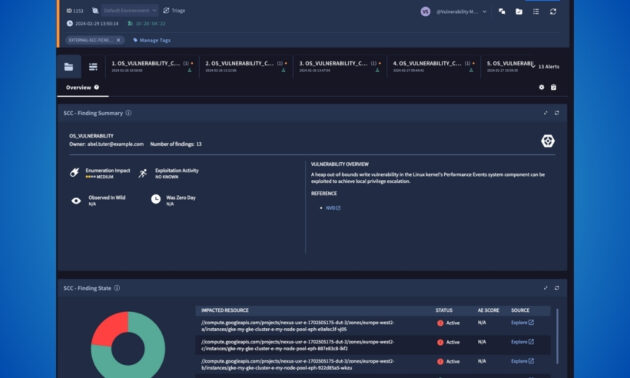Refresh the SCC Finding State widget
The height and width of the screenshot is (378, 630).
pos(557,288)
